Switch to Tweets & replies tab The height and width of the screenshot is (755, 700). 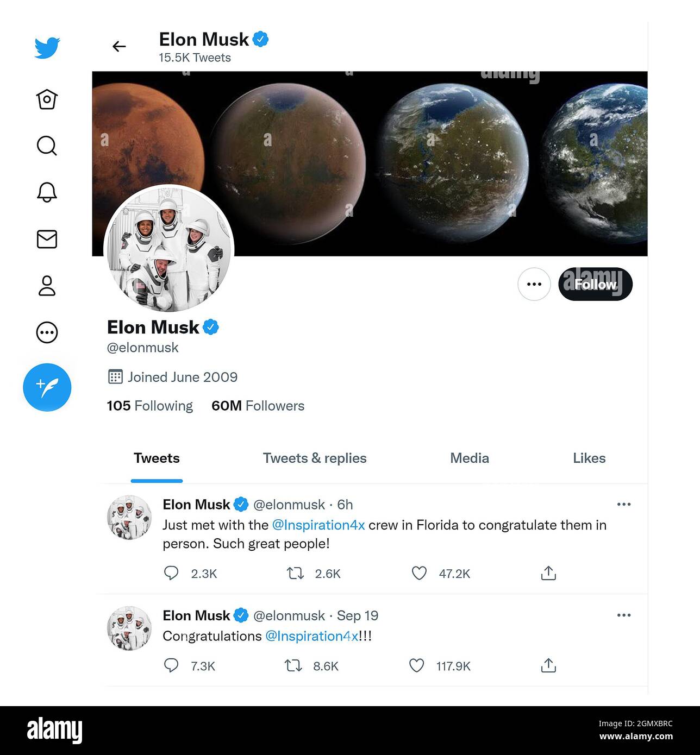point(315,458)
